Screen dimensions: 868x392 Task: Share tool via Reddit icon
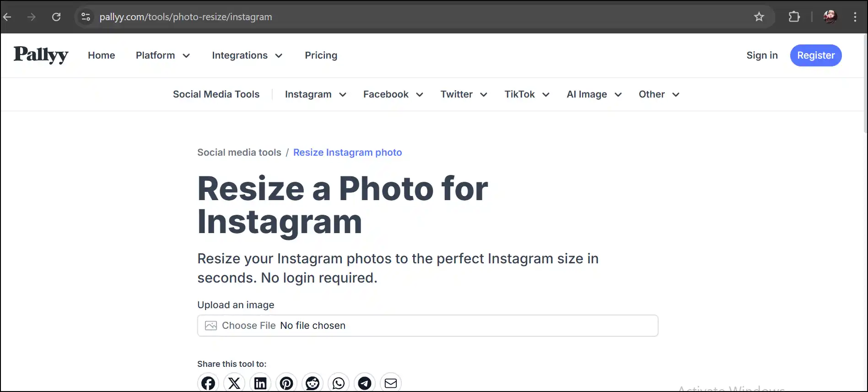(313, 383)
